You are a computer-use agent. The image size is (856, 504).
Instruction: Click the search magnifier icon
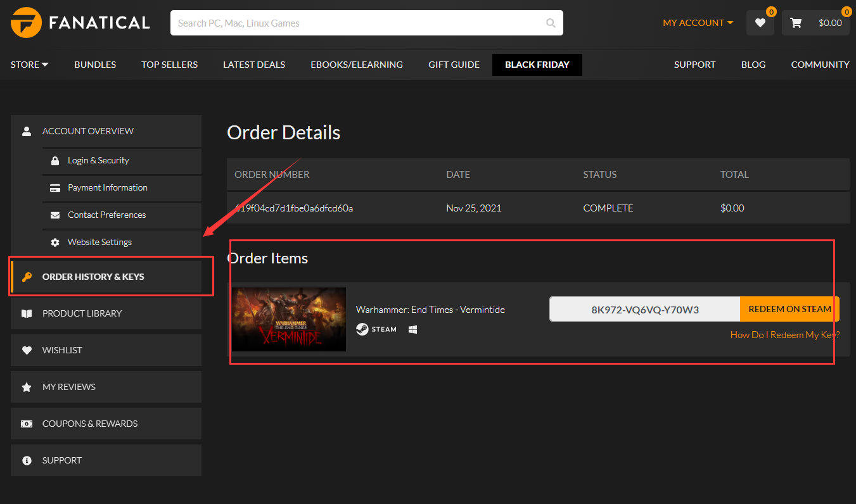551,23
